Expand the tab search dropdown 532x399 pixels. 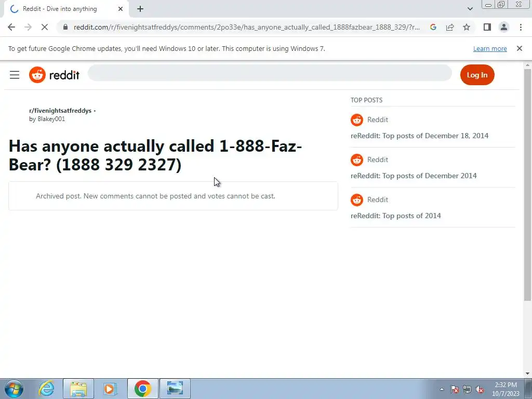[470, 9]
